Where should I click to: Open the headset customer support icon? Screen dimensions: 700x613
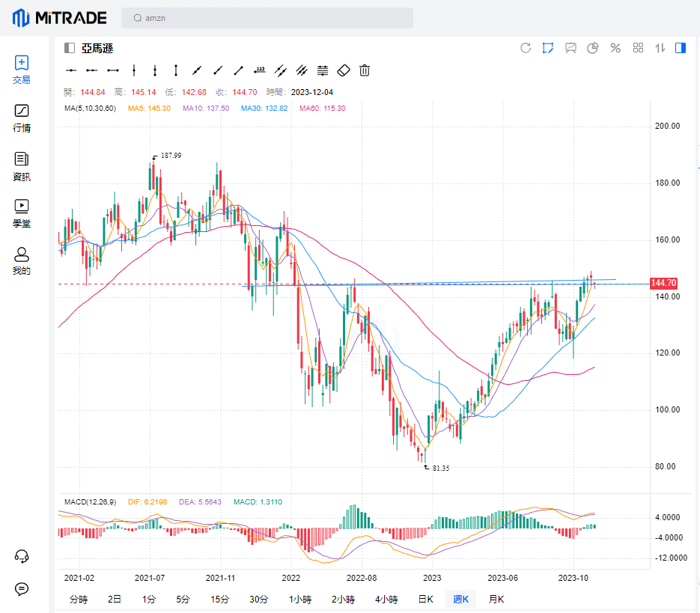click(22, 556)
